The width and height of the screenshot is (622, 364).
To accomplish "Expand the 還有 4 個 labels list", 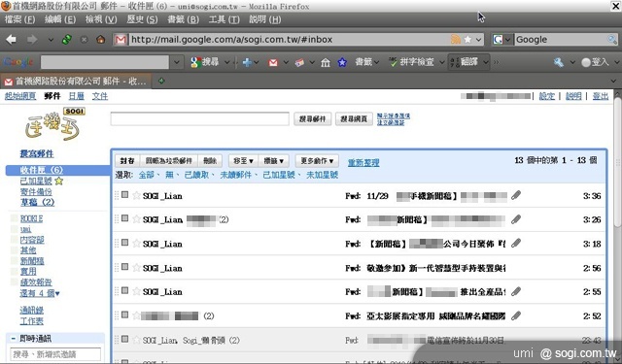I will [x=40, y=293].
